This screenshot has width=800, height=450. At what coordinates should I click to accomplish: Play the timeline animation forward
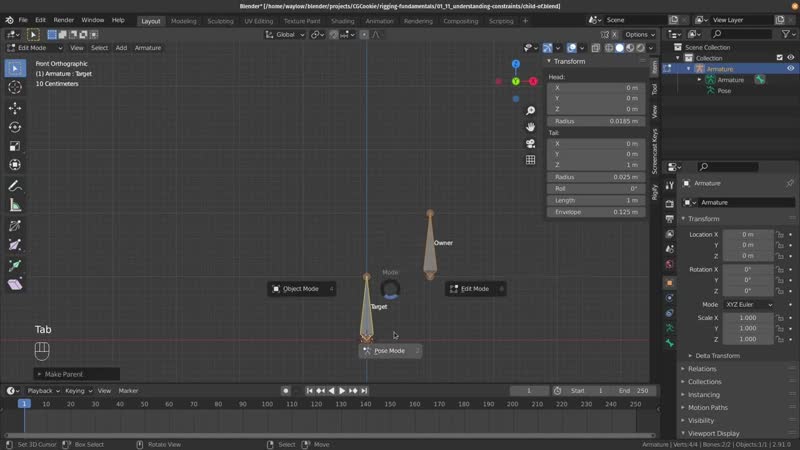[x=342, y=391]
